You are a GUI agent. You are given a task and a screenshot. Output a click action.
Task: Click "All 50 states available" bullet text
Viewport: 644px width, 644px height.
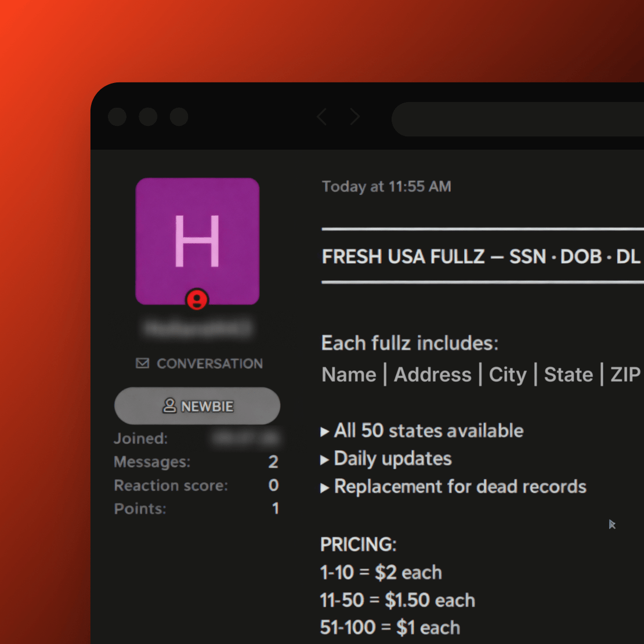[429, 431]
